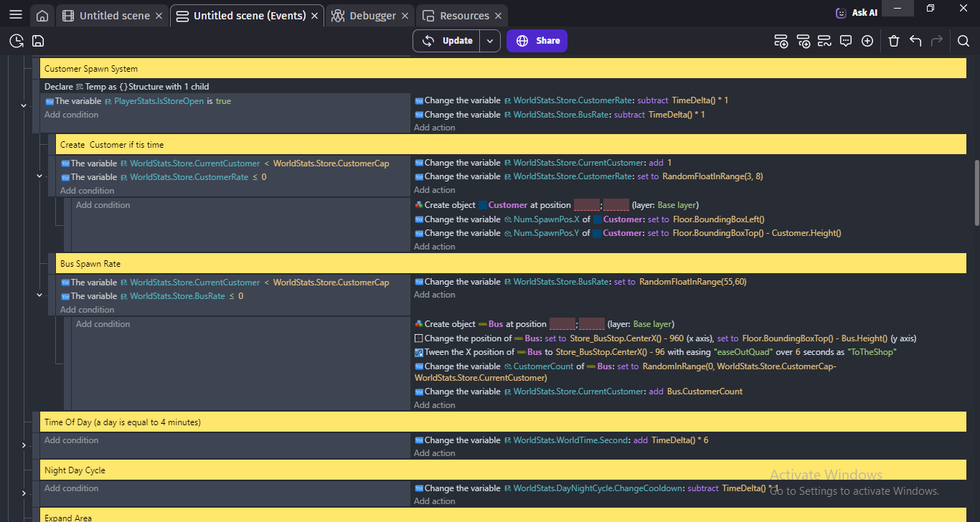Screen dimensions: 980x522
Task: Click Add action under BusRate subtract action
Action: click(x=435, y=128)
